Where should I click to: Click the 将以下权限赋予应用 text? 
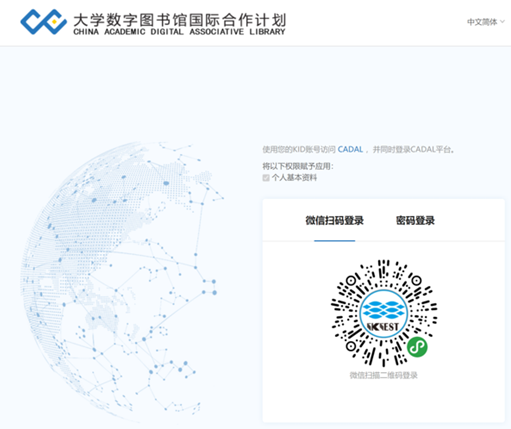[298, 166]
